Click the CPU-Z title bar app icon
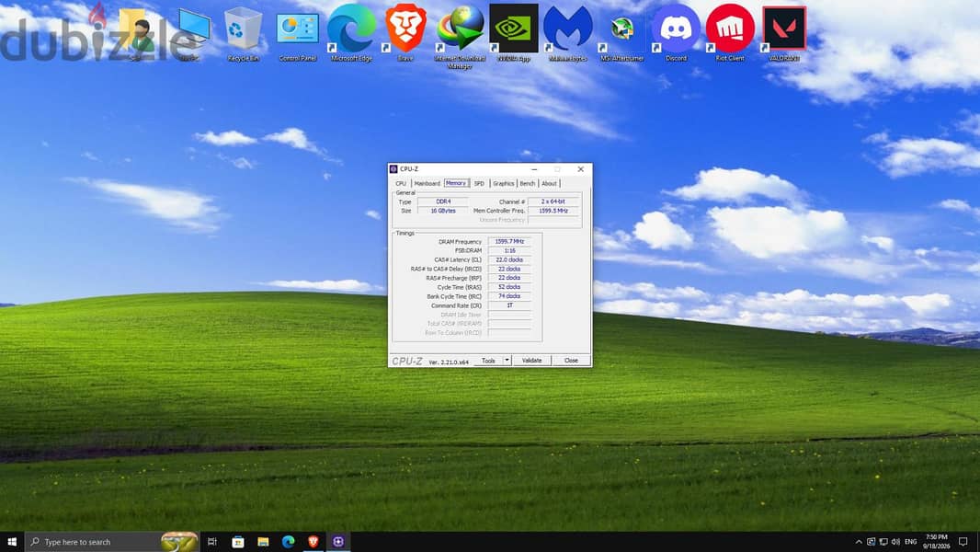This screenshot has width=980, height=552. (393, 168)
